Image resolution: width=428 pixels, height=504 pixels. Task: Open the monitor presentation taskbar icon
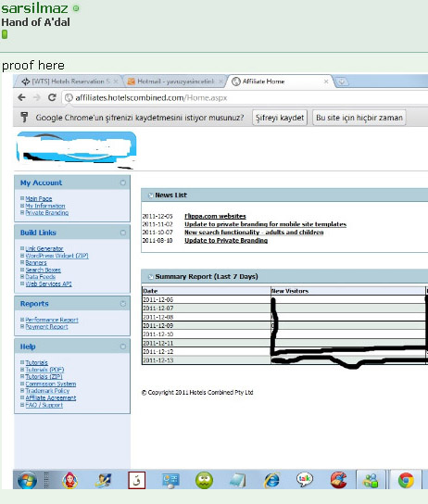pos(170,480)
